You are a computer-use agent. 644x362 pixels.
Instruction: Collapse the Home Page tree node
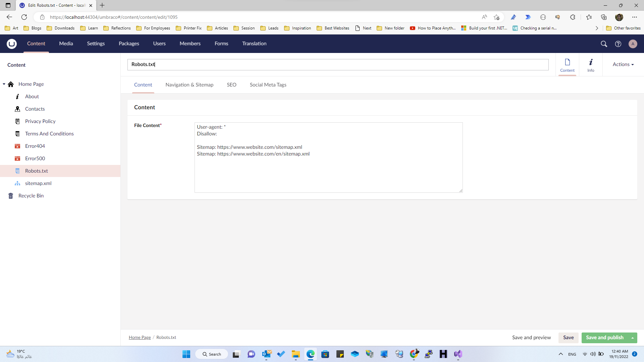[4, 84]
